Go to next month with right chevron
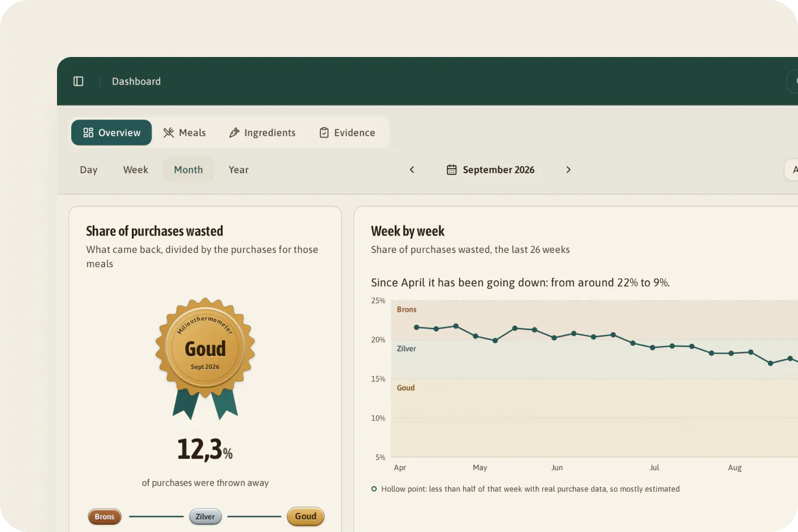Image resolution: width=798 pixels, height=532 pixels. [568, 170]
